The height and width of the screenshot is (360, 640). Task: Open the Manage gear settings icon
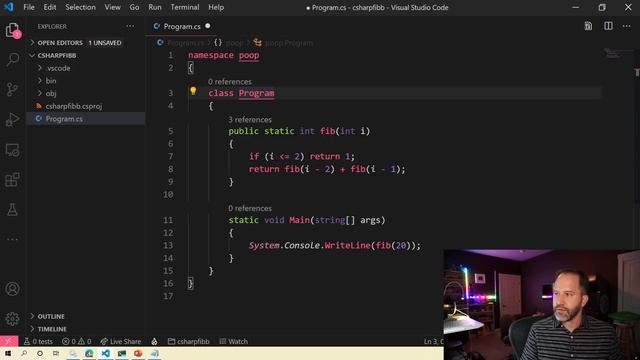(13, 319)
